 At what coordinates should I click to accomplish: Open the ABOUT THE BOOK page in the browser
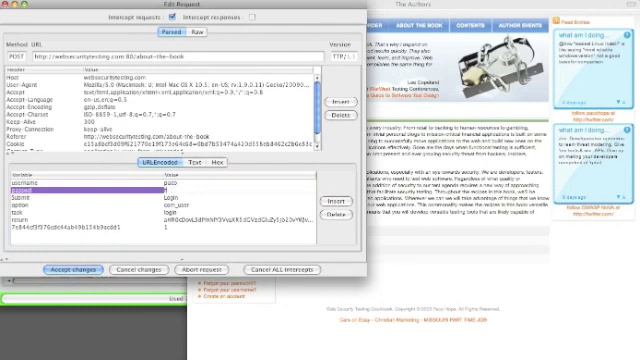tap(419, 25)
